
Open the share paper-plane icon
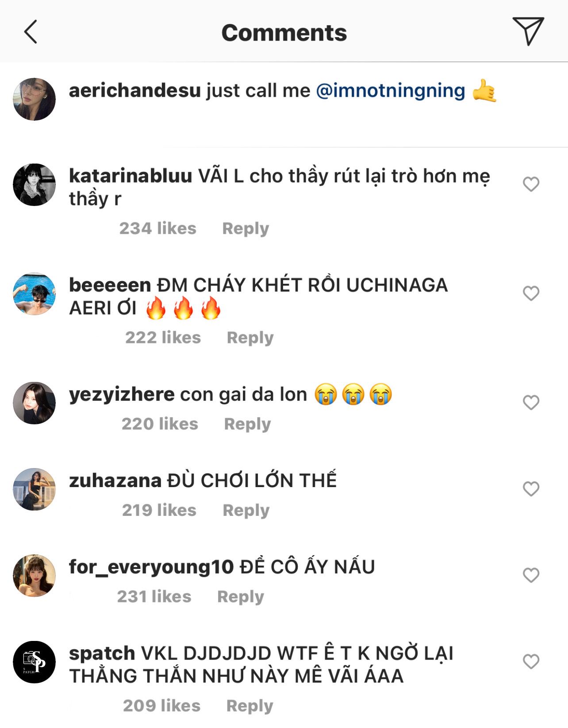coord(528,31)
